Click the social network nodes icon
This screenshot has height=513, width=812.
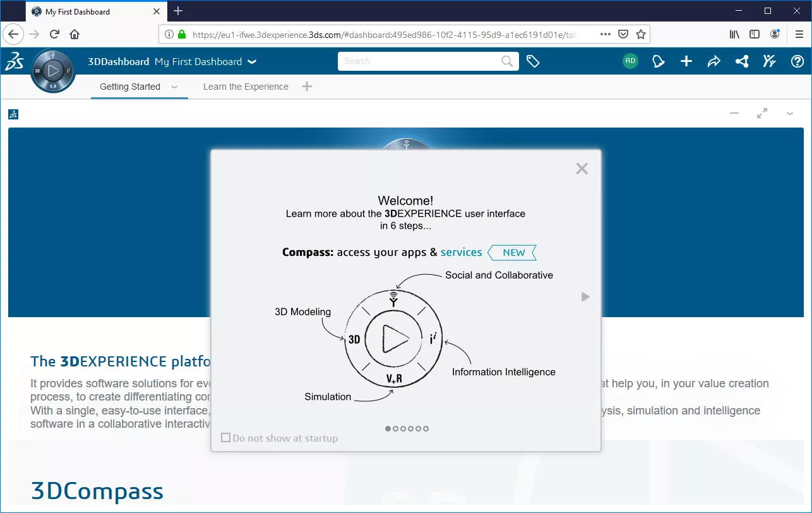[x=742, y=61]
